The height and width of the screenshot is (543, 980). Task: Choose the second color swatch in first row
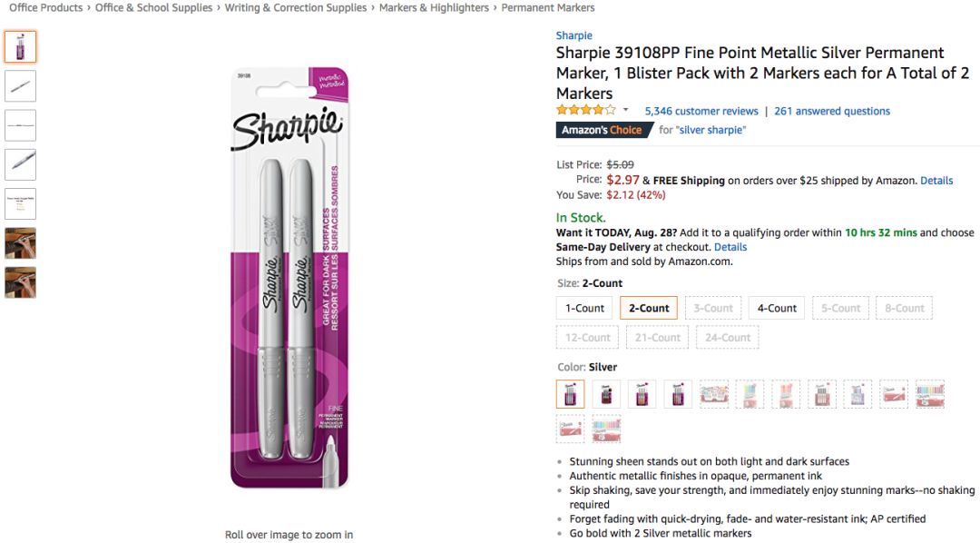(606, 394)
